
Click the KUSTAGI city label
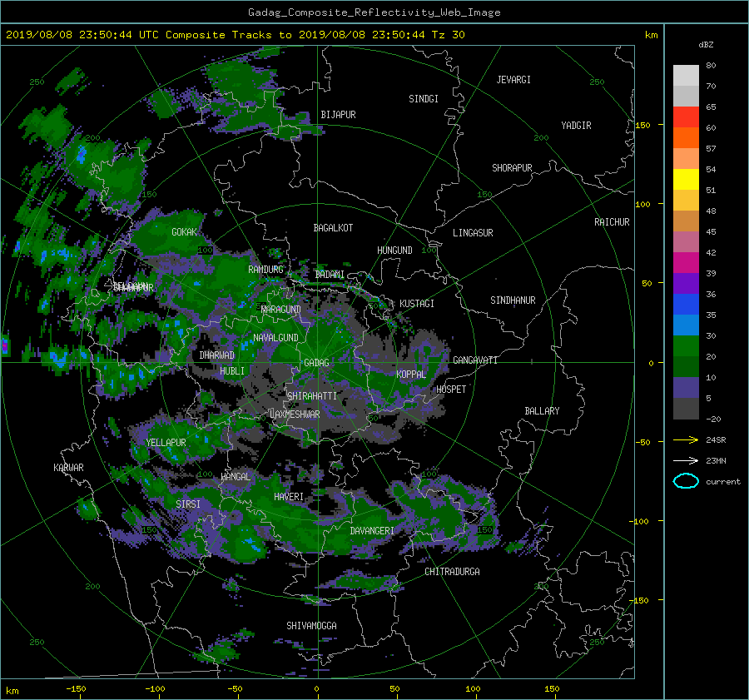tap(417, 304)
